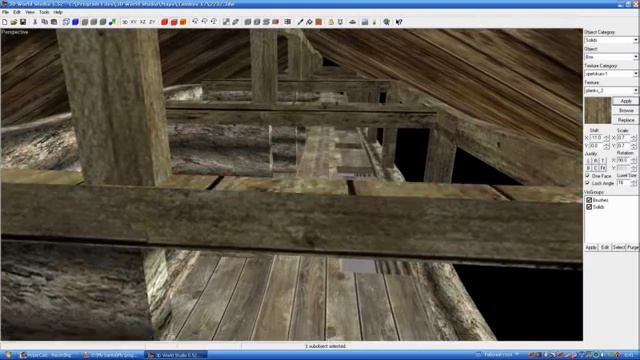640x360 pixels.
Task: Click the Perspective viewport label
Action: [x=15, y=32]
